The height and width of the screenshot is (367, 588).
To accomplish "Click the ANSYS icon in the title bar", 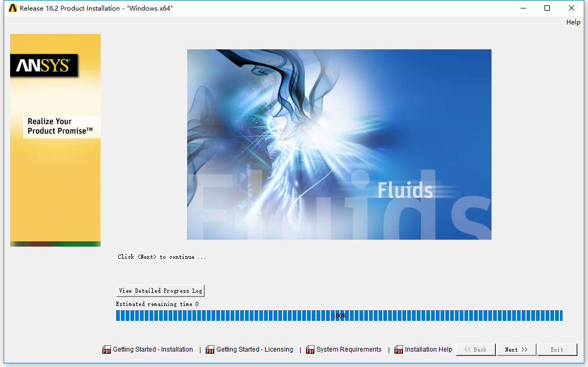I will pos(13,8).
